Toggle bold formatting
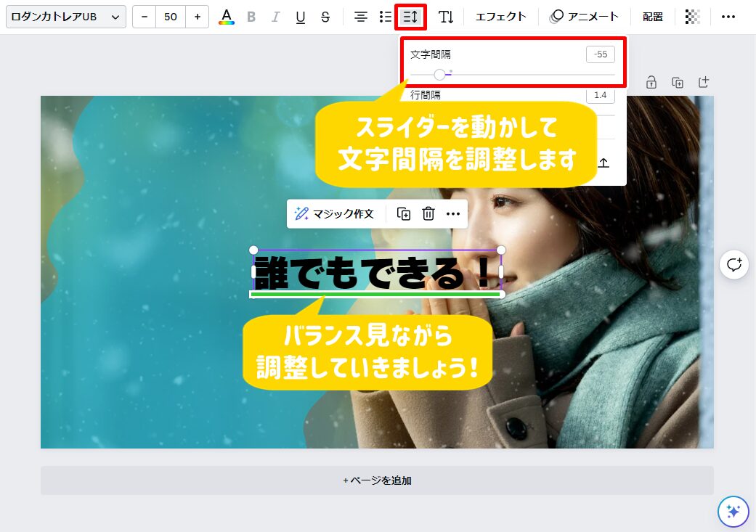Screen dimensions: 756x532 (251, 17)
